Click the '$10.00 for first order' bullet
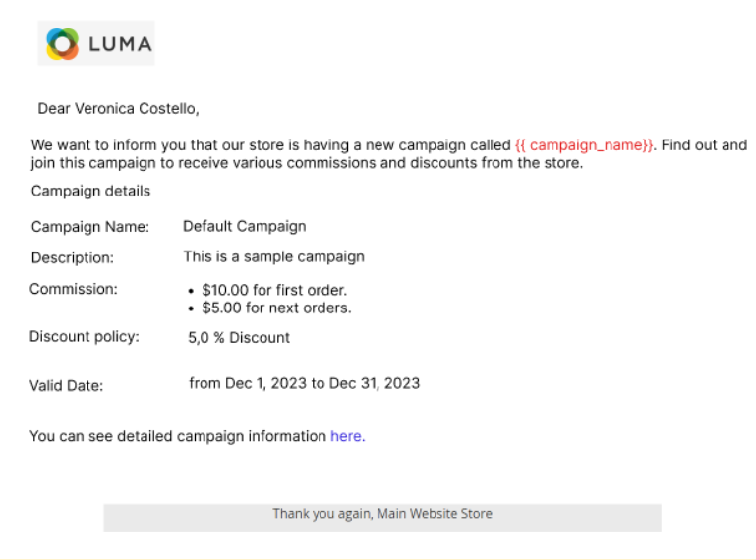 (x=274, y=290)
